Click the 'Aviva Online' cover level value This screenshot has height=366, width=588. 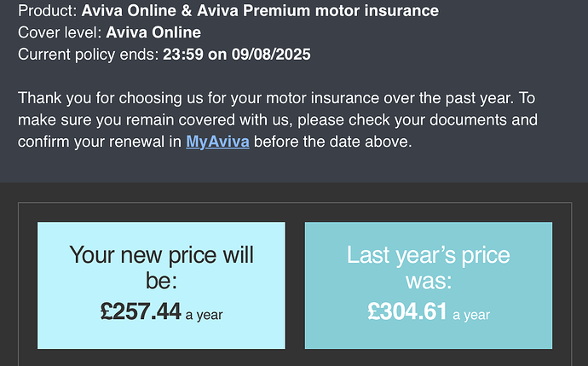pos(153,33)
